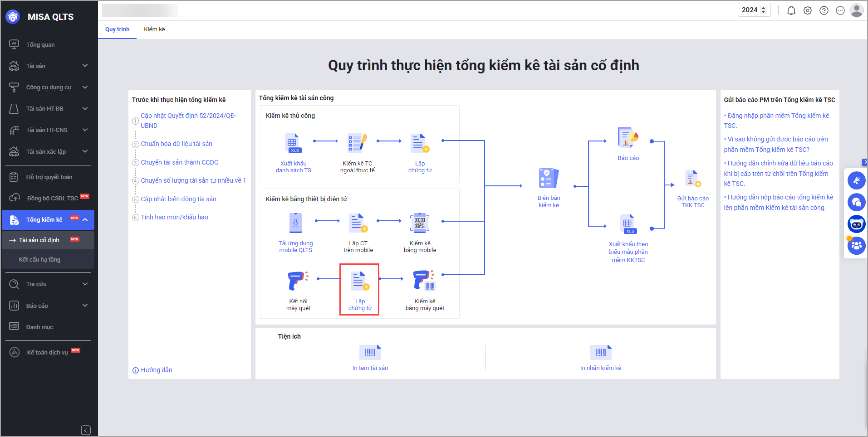Click the floating community people button

click(857, 246)
